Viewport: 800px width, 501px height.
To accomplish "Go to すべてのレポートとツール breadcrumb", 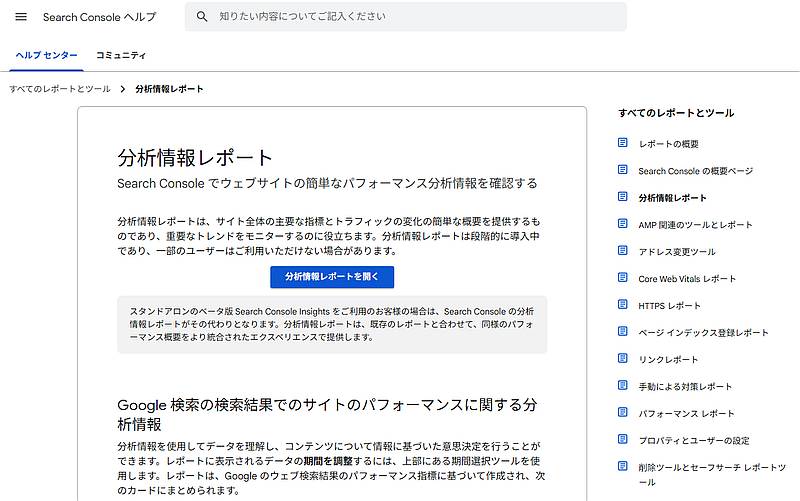I will click(60, 89).
